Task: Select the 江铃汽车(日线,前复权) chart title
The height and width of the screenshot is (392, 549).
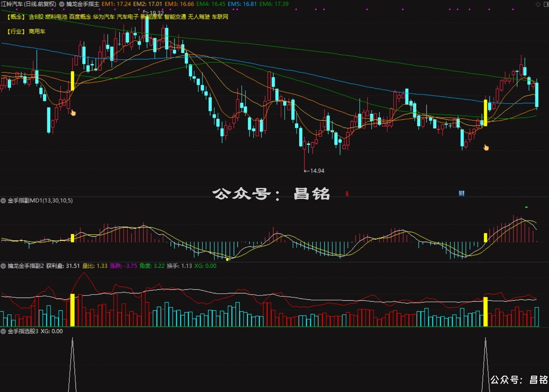Action: click(x=29, y=4)
